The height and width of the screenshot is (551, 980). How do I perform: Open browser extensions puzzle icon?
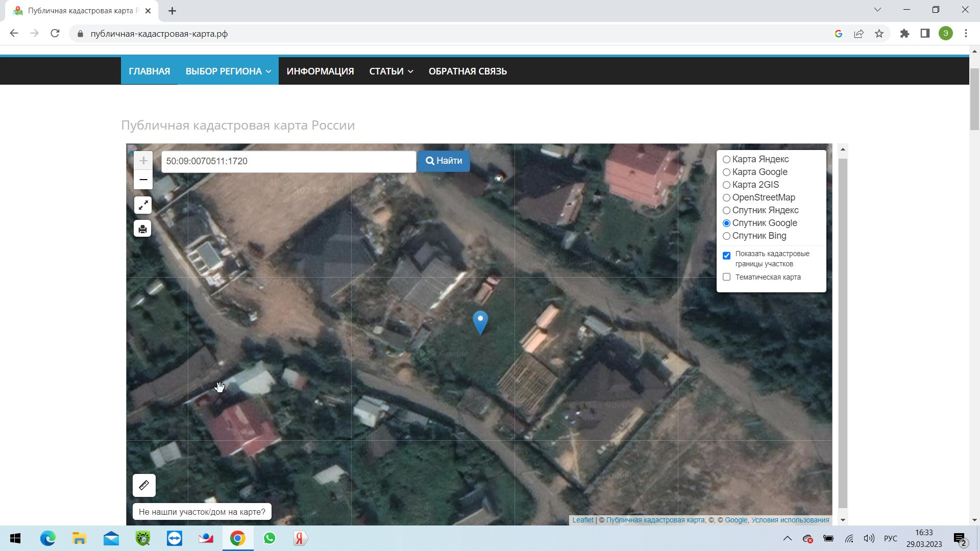click(x=904, y=34)
